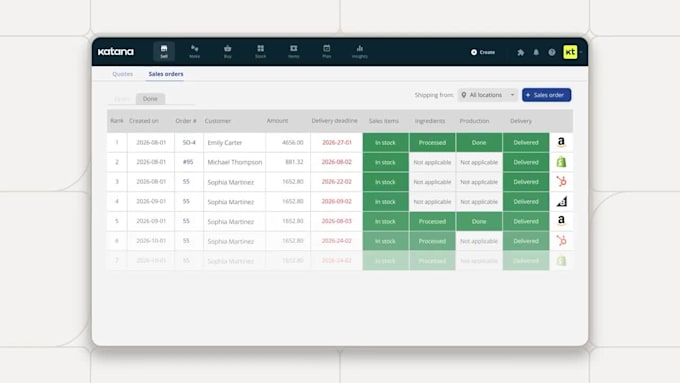The image size is (680, 383).
Task: Click Not applicable ingredients in rank 2 row
Action: pyautogui.click(x=432, y=162)
